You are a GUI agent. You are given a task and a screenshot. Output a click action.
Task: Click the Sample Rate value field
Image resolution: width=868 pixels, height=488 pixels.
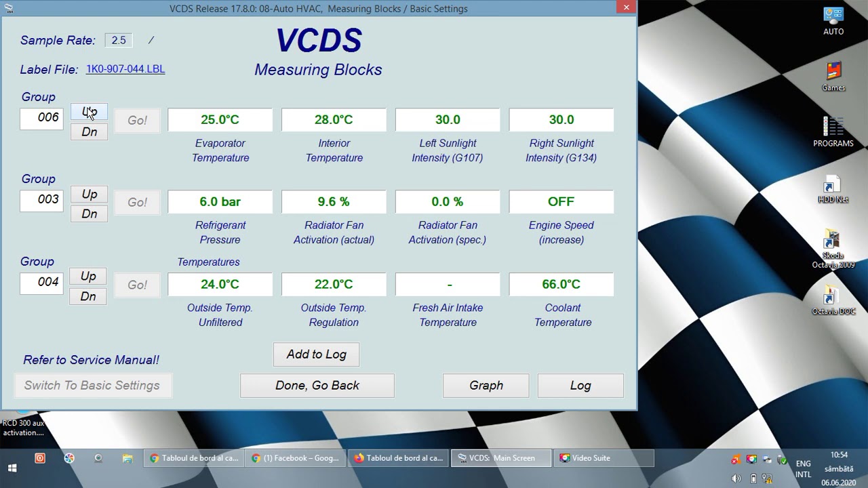(x=119, y=41)
